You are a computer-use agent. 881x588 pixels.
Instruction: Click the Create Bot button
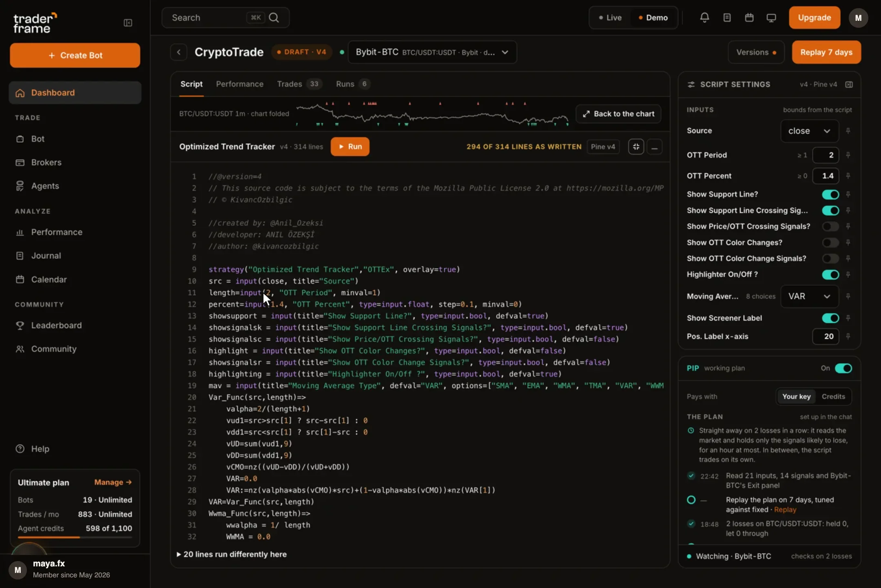pyautogui.click(x=75, y=55)
